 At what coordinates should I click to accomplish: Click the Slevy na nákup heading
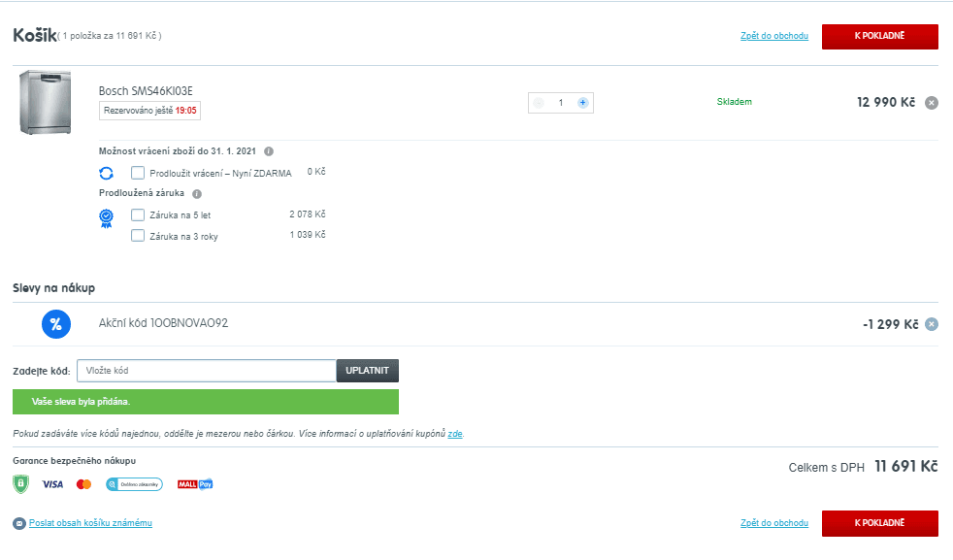pos(54,288)
